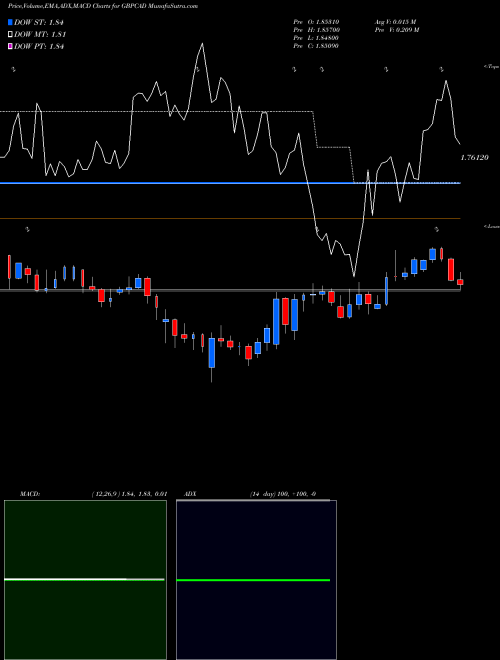Click the '<Tops' marker label
Image resolution: width=500 pixels, height=660 pixels.
click(491, 67)
